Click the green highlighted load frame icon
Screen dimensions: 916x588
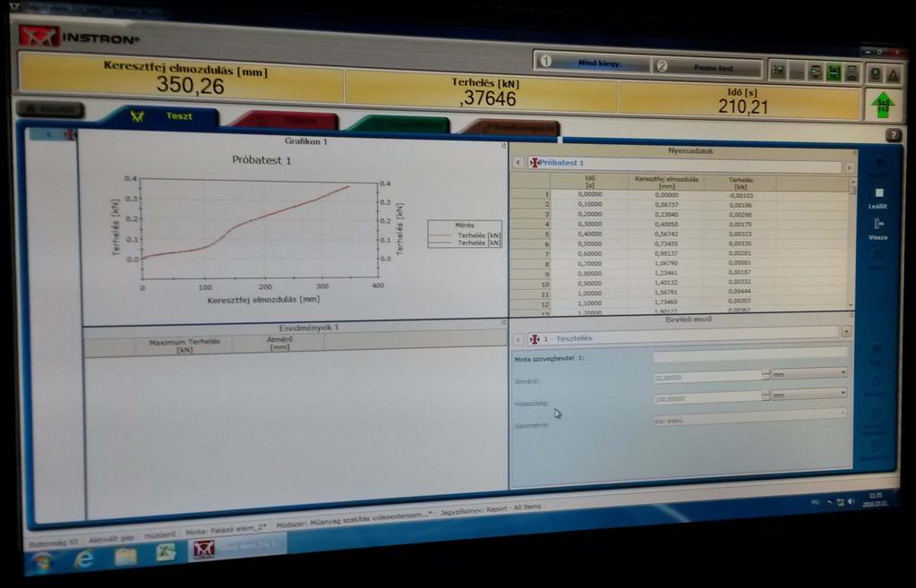(x=834, y=72)
